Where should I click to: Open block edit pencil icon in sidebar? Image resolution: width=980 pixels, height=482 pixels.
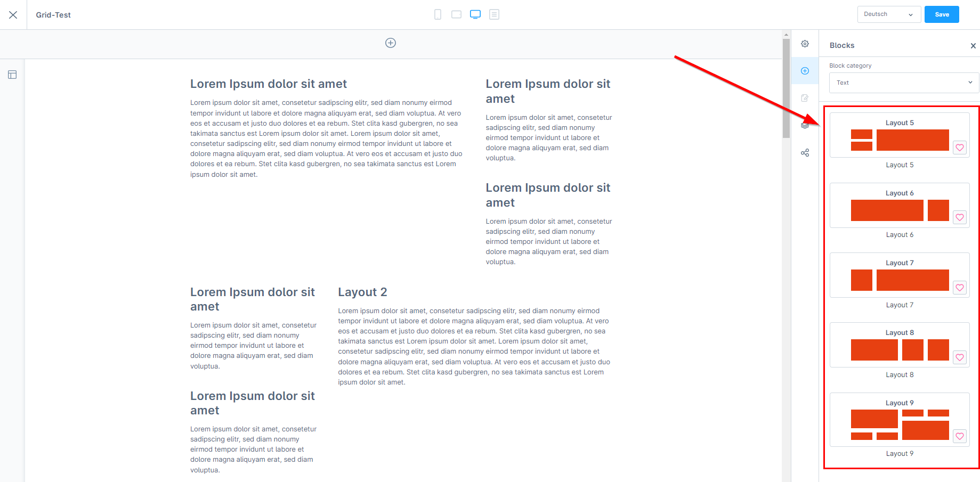click(x=805, y=98)
